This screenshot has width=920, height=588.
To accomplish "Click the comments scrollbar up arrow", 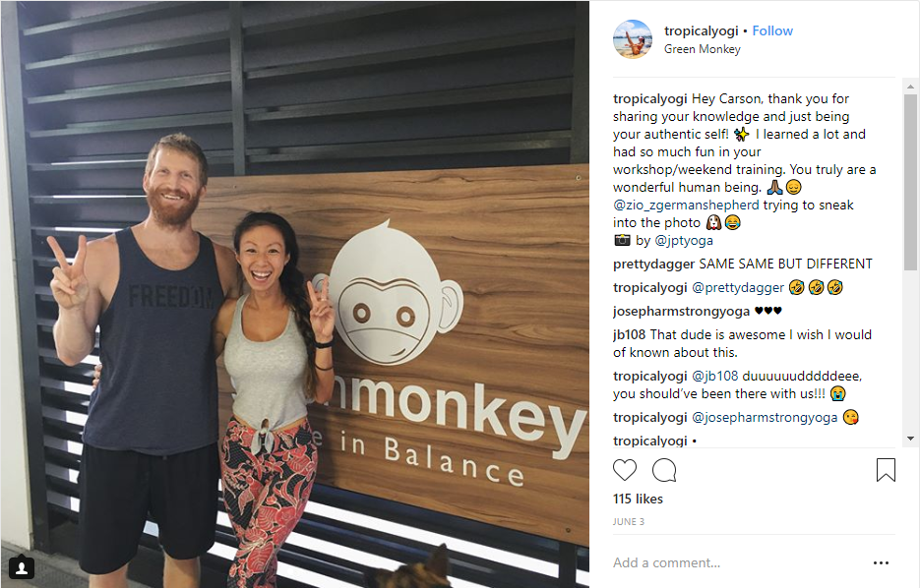I will (910, 87).
